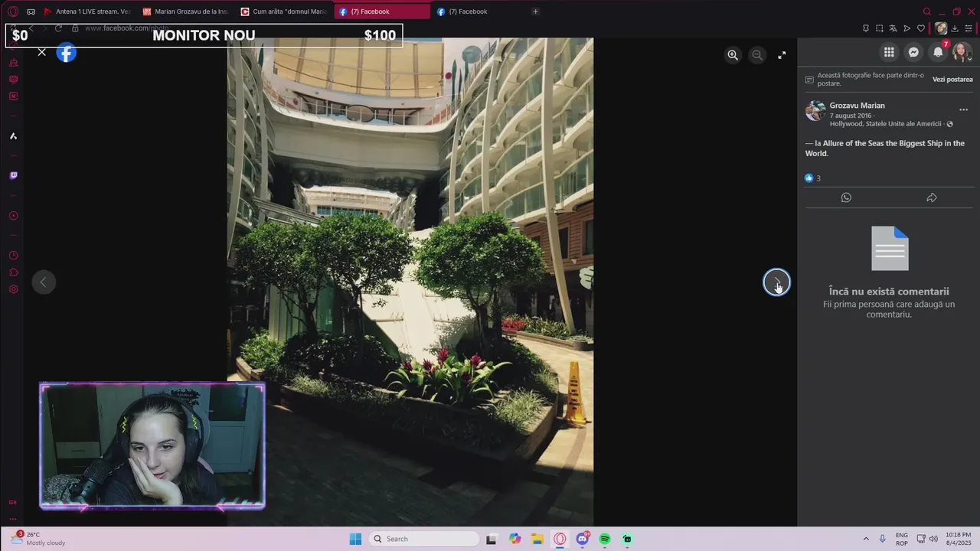Open the Opera GX main menu
The width and height of the screenshot is (980, 551).
click(x=12, y=11)
